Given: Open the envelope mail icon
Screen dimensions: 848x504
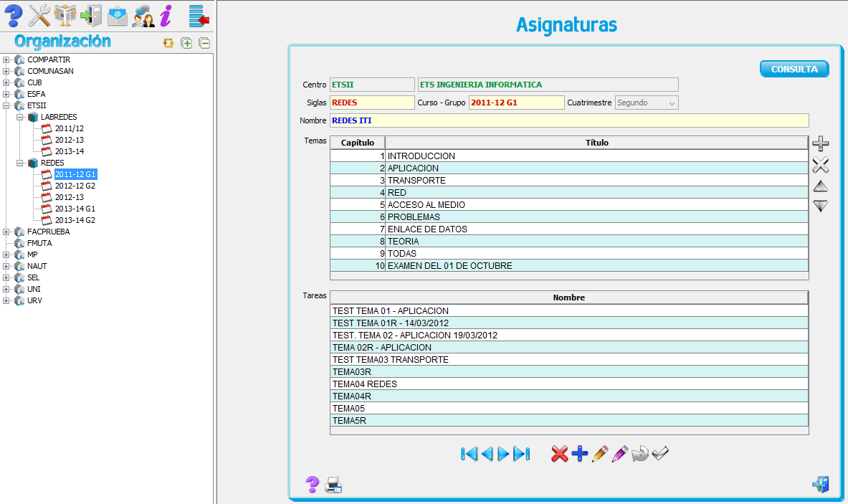Looking at the screenshot, I should coord(118,14).
